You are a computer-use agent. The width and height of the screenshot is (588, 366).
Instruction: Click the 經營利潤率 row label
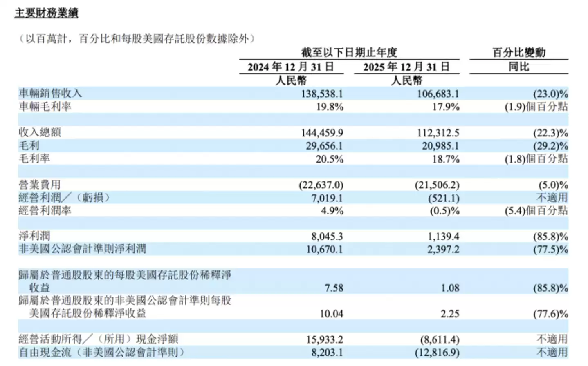45,211
